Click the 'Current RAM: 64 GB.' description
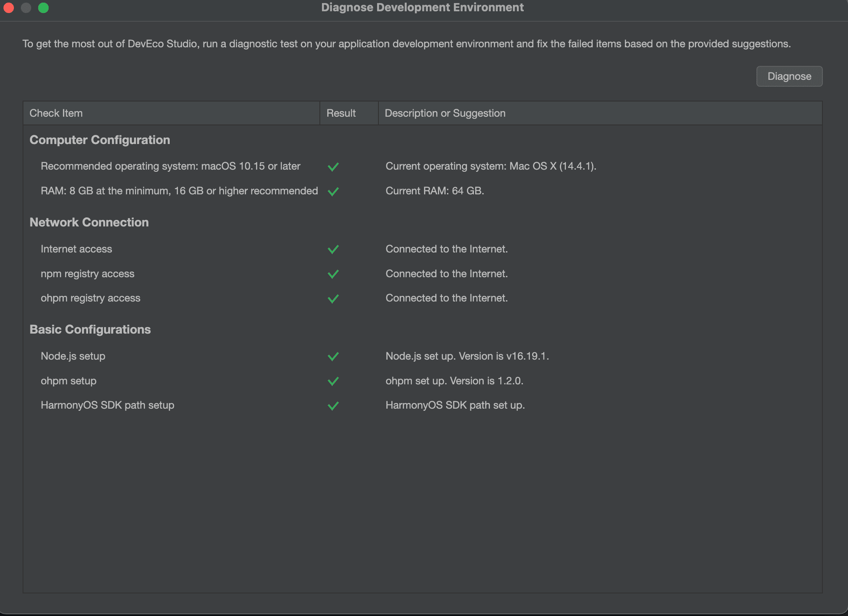The width and height of the screenshot is (848, 616). pos(435,191)
